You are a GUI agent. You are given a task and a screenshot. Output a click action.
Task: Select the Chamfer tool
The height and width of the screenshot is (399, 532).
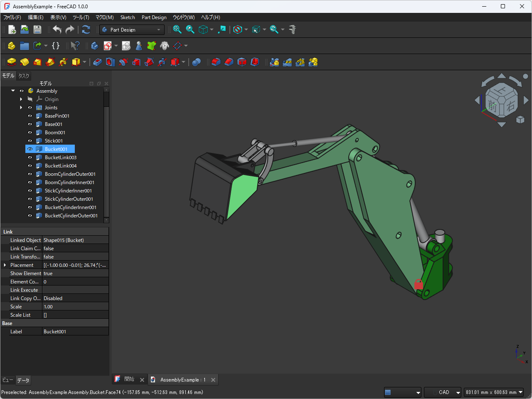228,62
